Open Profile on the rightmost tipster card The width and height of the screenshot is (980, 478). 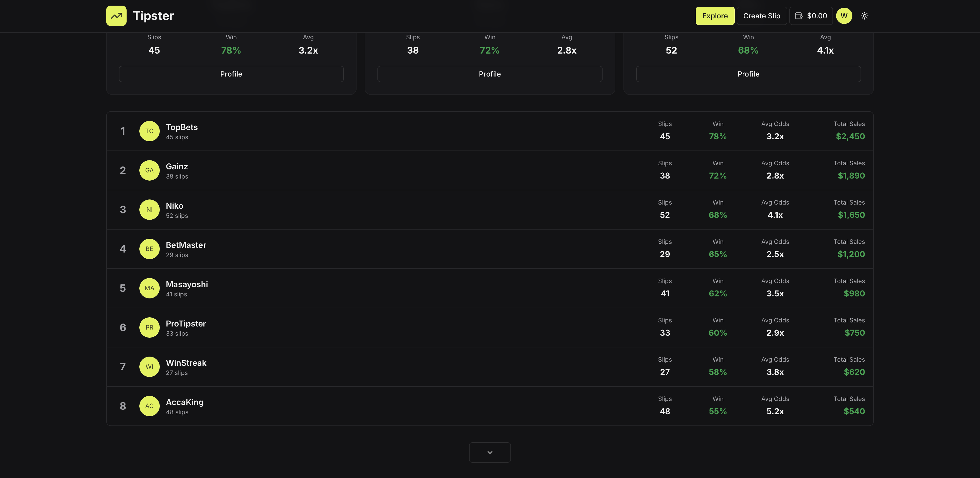[x=748, y=74]
